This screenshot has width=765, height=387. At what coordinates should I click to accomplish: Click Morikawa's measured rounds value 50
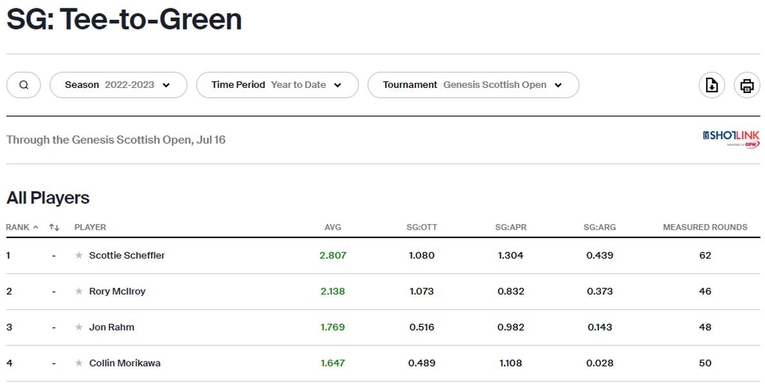click(705, 363)
